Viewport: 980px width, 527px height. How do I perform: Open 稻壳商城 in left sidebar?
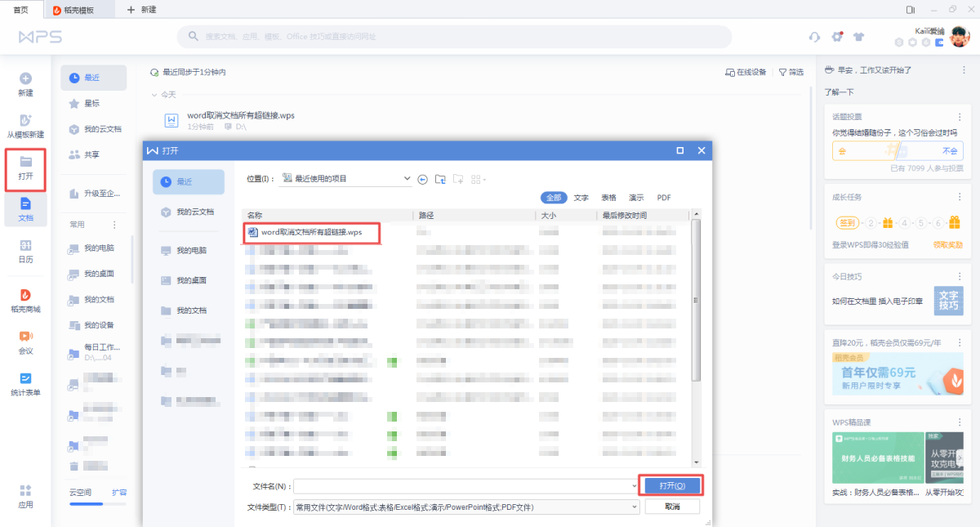(x=25, y=300)
